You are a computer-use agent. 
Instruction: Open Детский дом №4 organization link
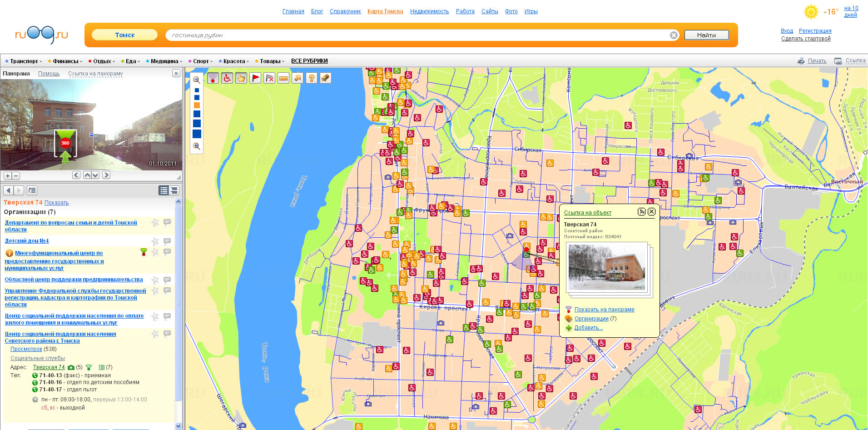click(x=27, y=241)
